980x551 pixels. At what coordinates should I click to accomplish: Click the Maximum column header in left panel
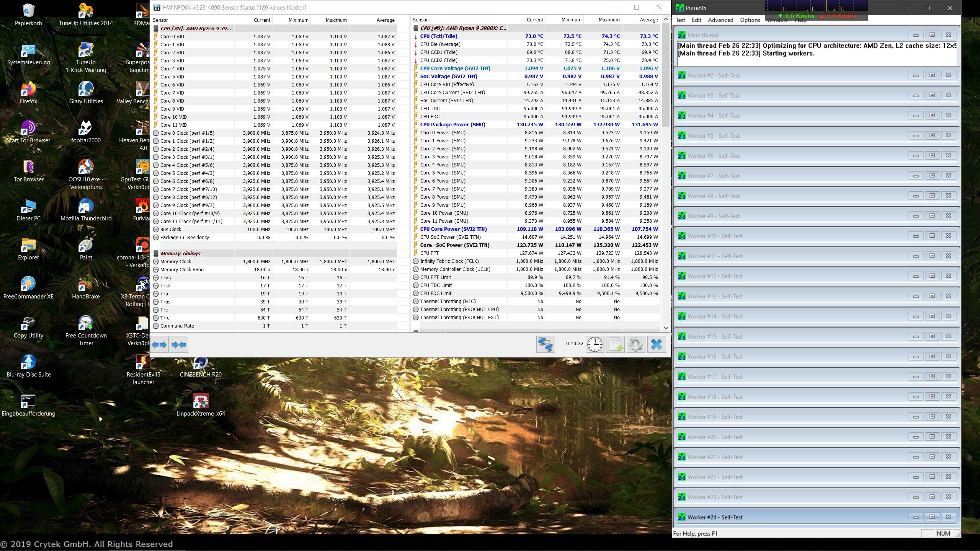coord(330,20)
